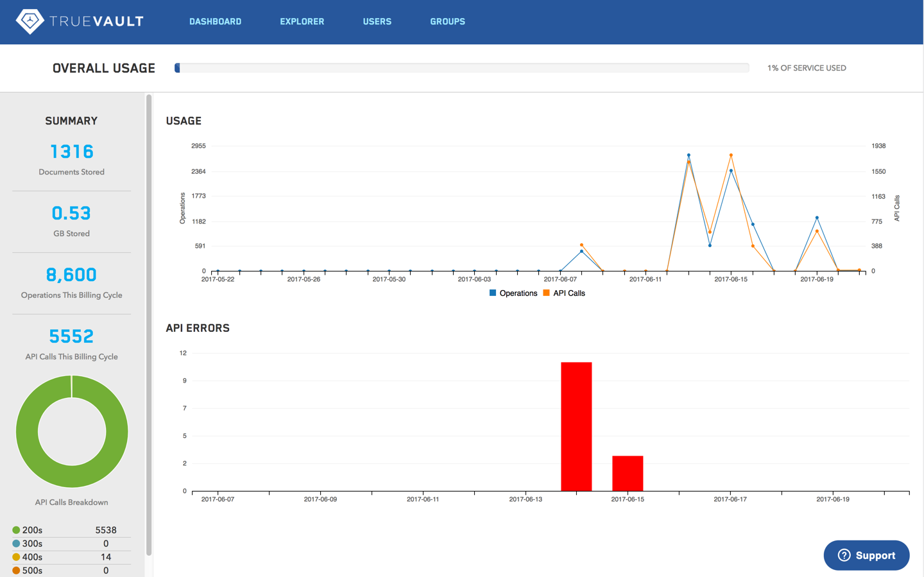Click the teal 300s legend dot
924x577 pixels.
click(16, 544)
